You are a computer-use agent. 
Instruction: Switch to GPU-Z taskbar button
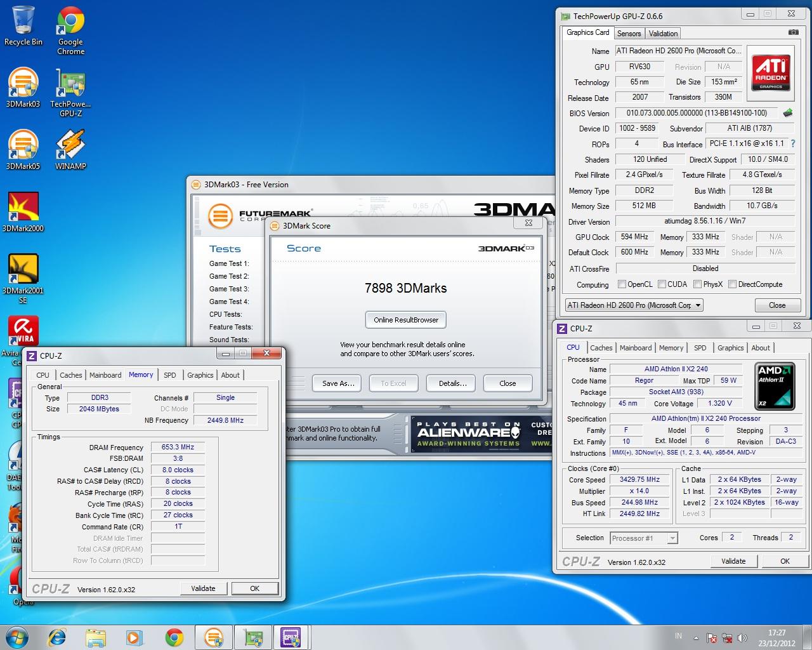click(x=254, y=637)
